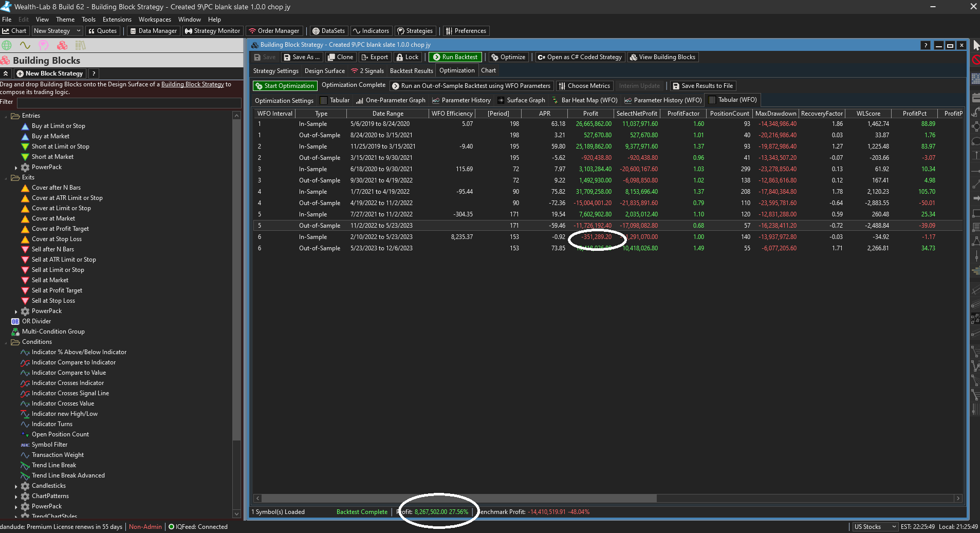Expand PowerPack under Exits
The width and height of the screenshot is (980, 533).
15,311
